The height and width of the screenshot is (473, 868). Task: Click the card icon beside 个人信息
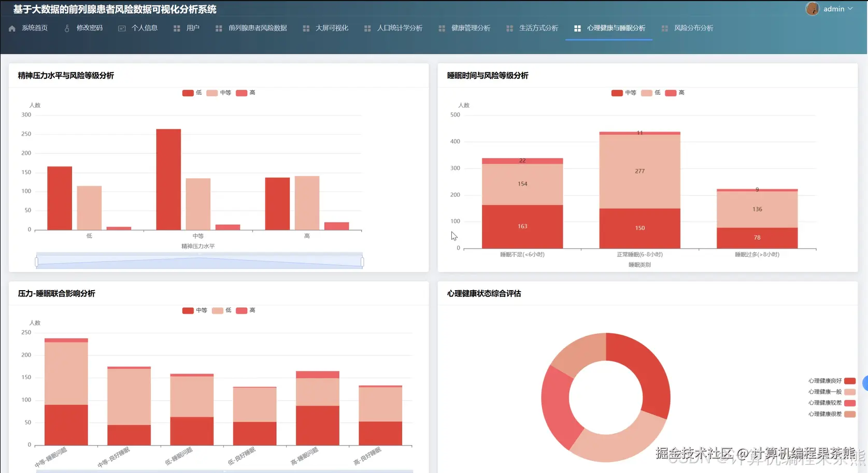pyautogui.click(x=122, y=28)
